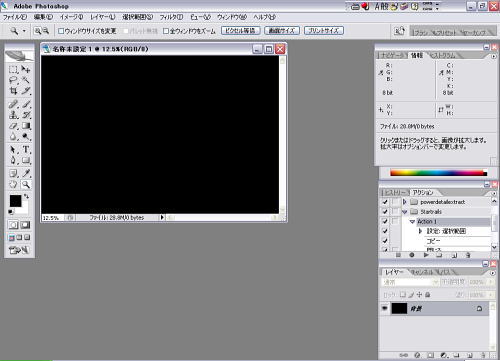Select the History Brush tool
This screenshot has height=361, width=500.
click(26, 115)
